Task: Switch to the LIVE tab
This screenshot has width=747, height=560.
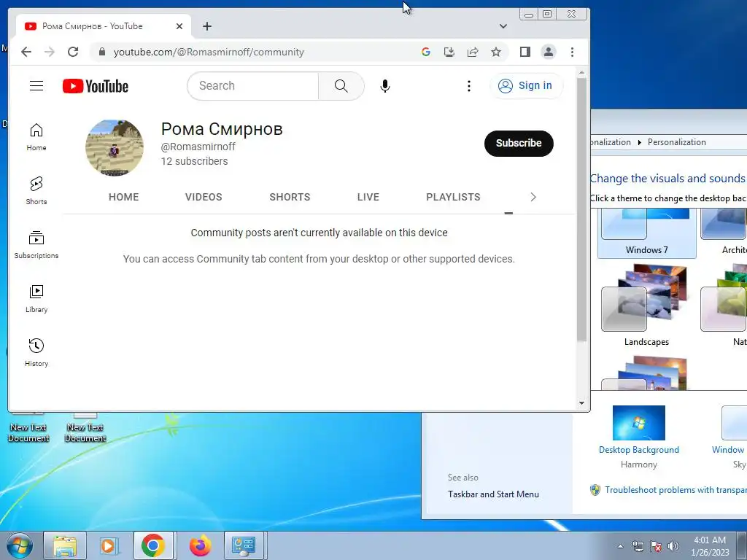Action: tap(368, 197)
